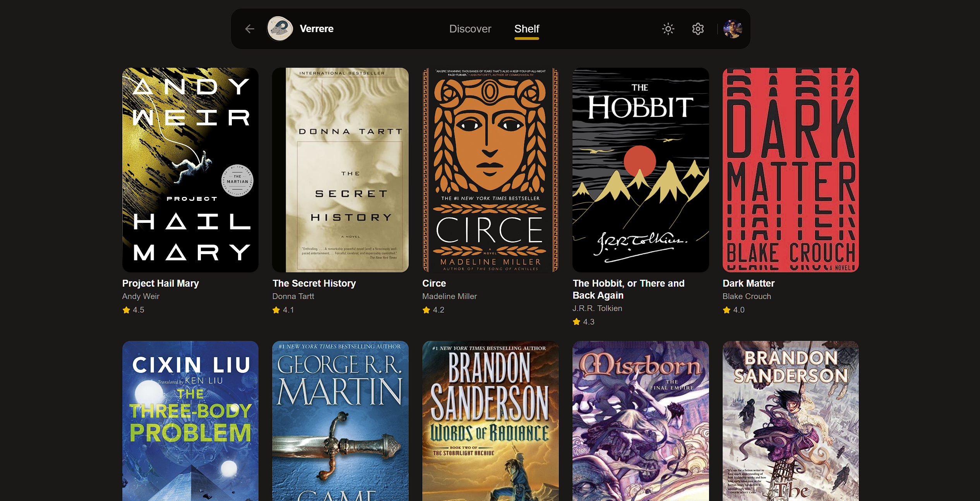The image size is (980, 501).
Task: Open the Circe book cover
Action: coord(490,170)
